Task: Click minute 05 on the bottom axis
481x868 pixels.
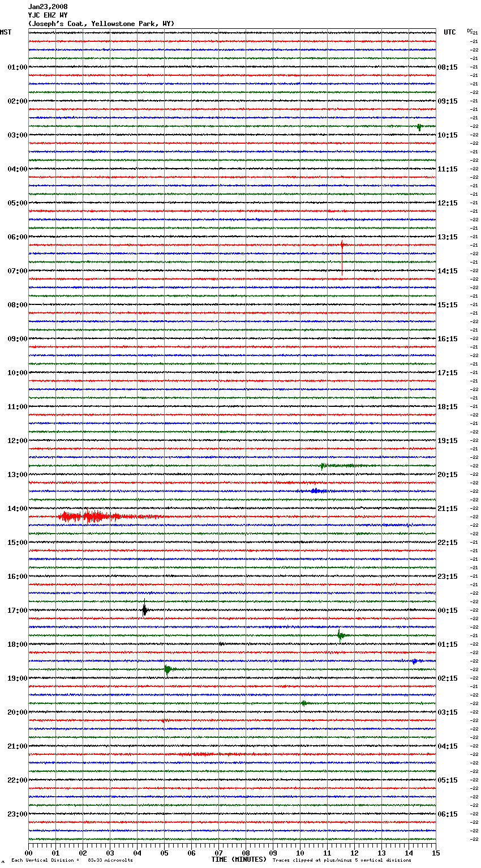Action: [164, 853]
